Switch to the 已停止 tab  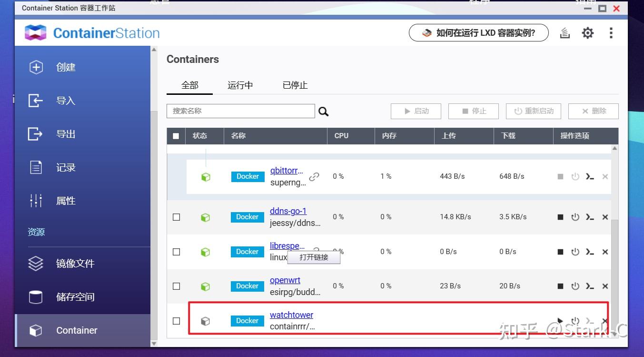point(295,85)
